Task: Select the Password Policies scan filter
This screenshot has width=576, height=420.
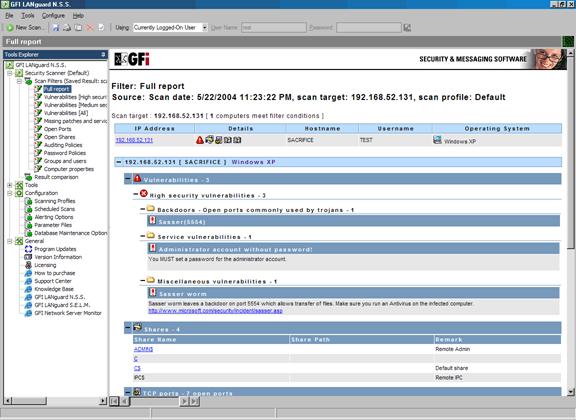Action: [x=65, y=153]
